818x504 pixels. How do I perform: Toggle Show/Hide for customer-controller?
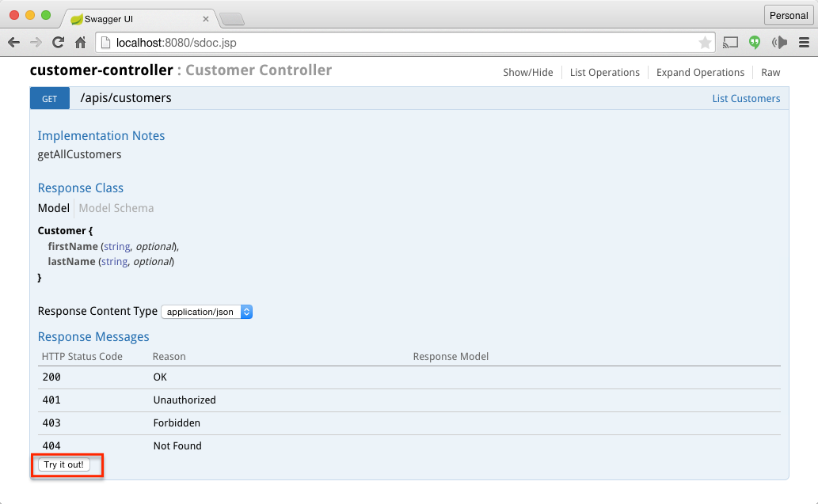point(528,73)
